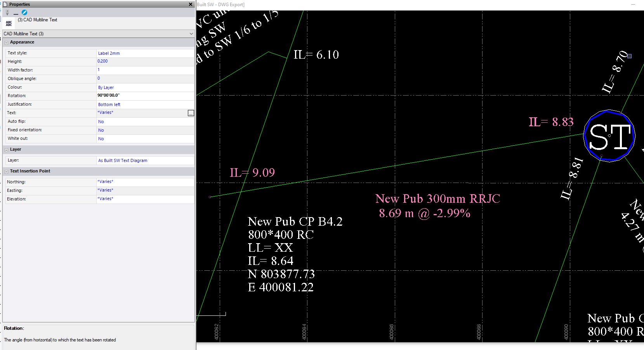Select the New Pub 300mm RRJC pipe label

pyautogui.click(x=438, y=206)
